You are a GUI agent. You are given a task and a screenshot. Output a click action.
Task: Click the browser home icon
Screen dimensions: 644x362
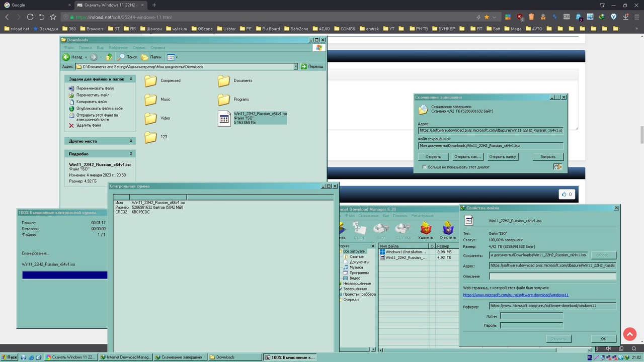click(x=42, y=17)
